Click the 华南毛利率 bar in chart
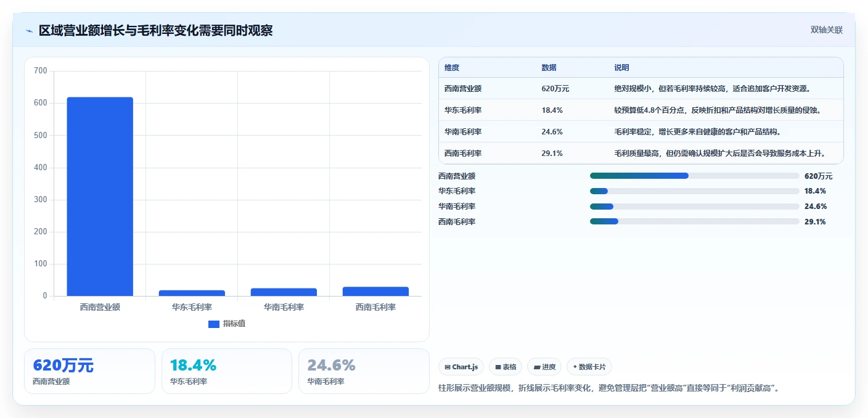The width and height of the screenshot is (868, 418). pos(284,292)
